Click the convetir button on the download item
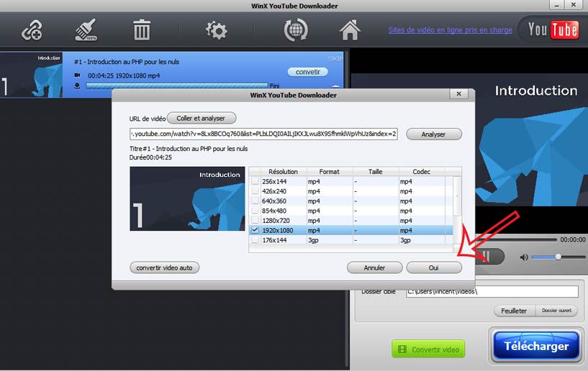The image size is (588, 371). 308,72
